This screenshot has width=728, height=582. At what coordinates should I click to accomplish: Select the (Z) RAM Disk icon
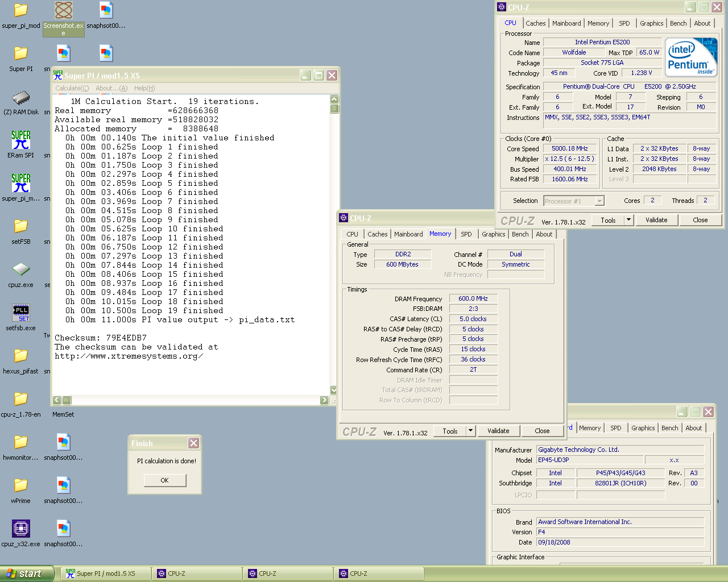[x=21, y=97]
